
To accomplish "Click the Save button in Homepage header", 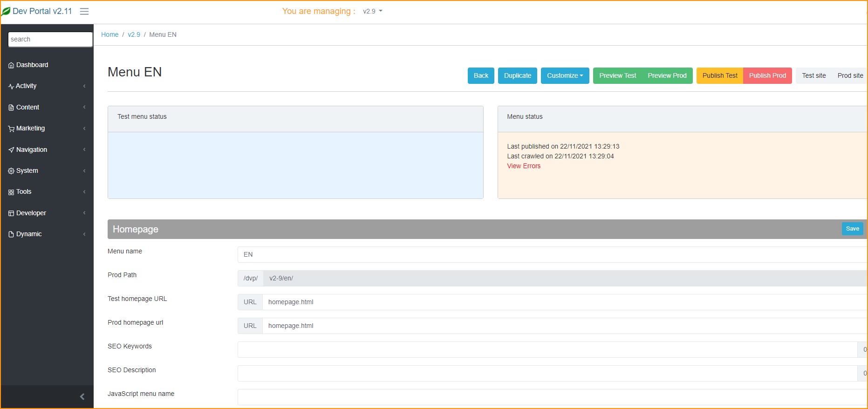I will click(x=852, y=229).
